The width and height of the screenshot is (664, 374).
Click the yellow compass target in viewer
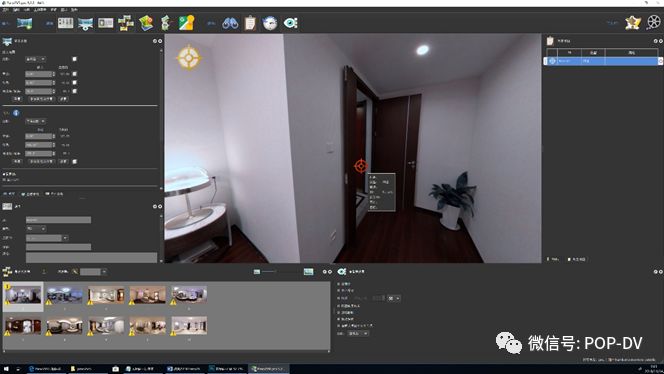(x=188, y=58)
